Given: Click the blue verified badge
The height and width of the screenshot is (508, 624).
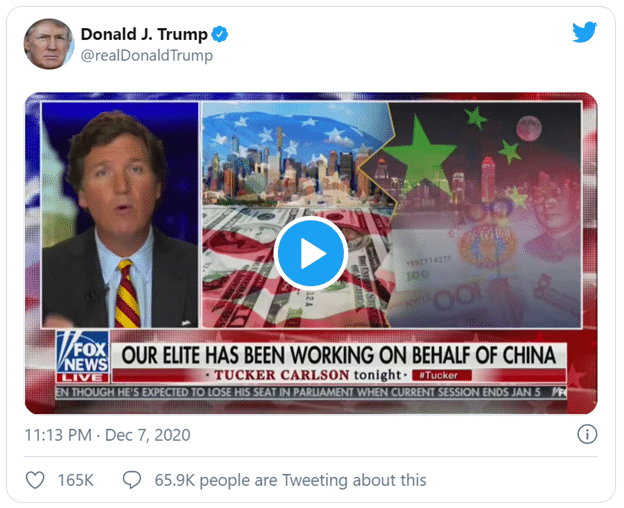Looking at the screenshot, I should [219, 34].
